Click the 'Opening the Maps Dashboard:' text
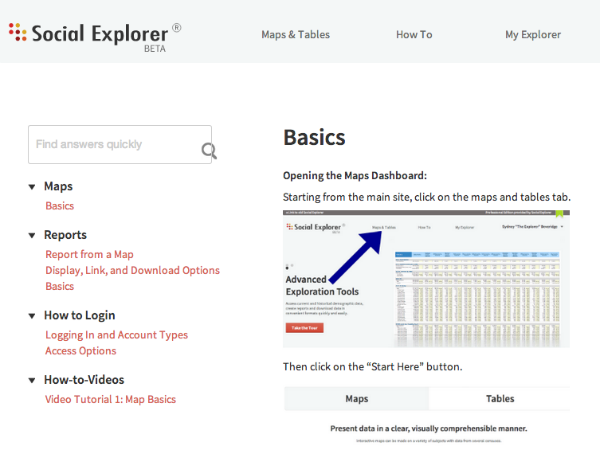600x450 pixels. pos(355,176)
